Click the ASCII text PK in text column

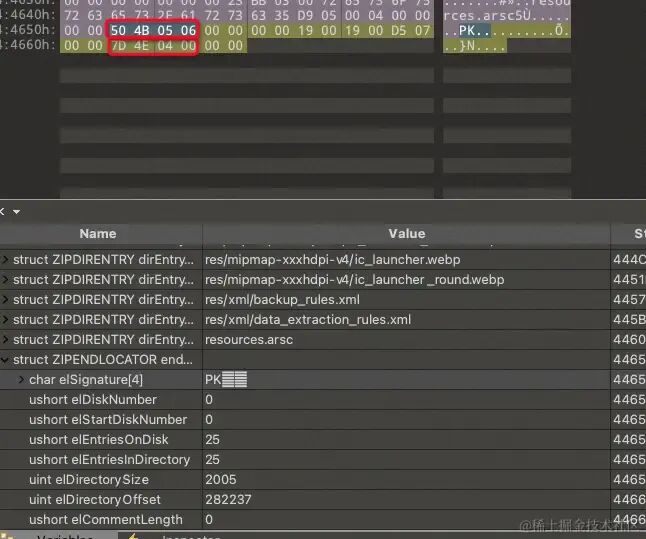tap(467, 30)
